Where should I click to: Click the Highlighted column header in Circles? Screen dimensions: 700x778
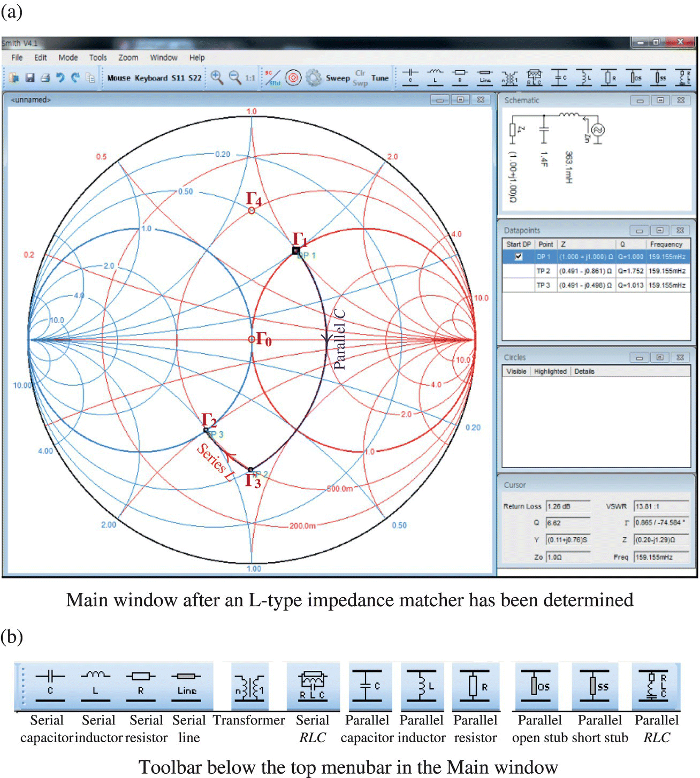[x=550, y=371]
